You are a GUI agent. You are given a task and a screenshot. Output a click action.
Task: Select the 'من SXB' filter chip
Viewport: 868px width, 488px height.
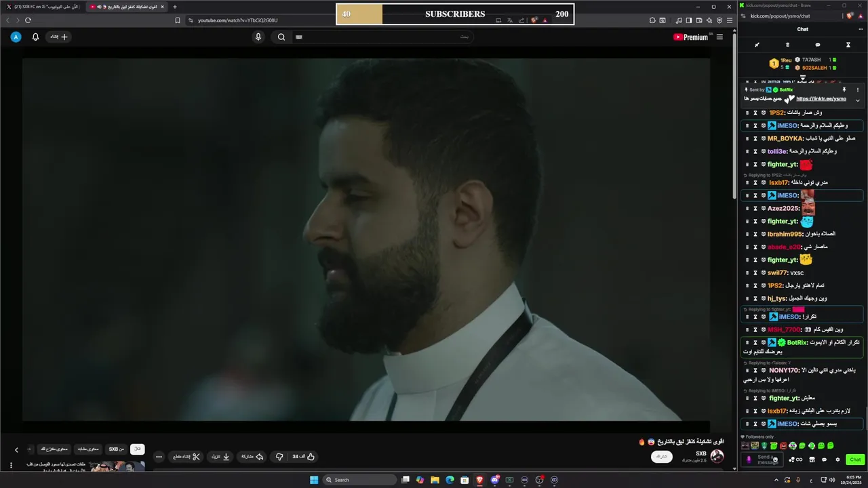[117, 449]
